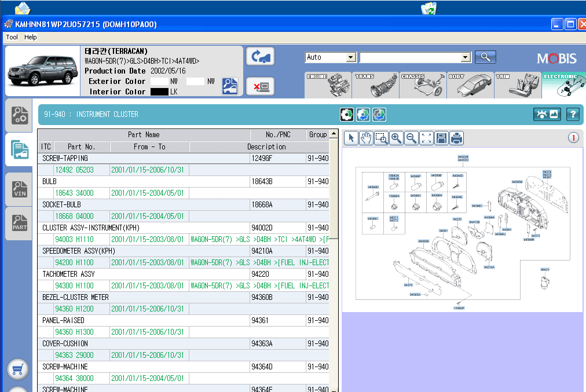Viewport: 586px width, 392px height.
Task: Switch to the CHASSIS category tab
Action: point(423,85)
